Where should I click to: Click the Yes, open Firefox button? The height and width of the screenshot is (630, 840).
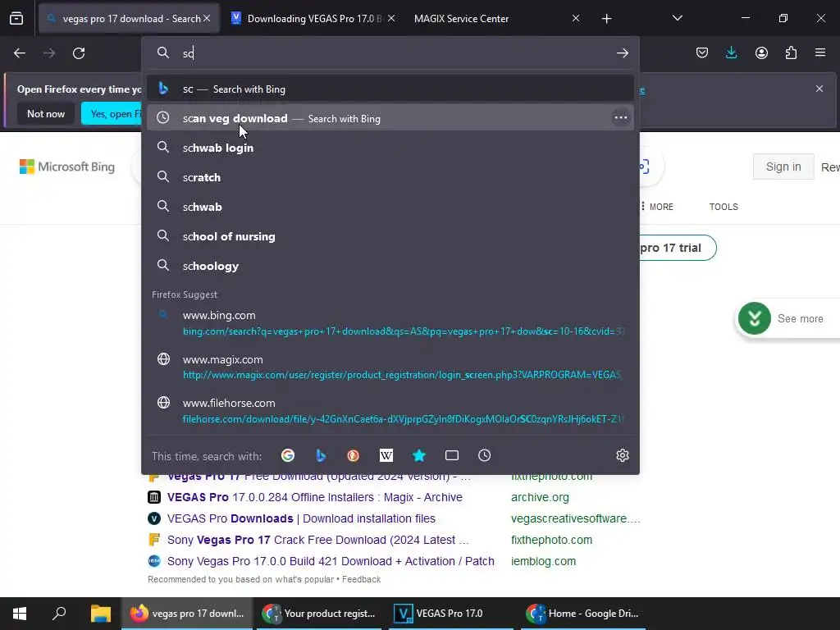pyautogui.click(x=112, y=113)
